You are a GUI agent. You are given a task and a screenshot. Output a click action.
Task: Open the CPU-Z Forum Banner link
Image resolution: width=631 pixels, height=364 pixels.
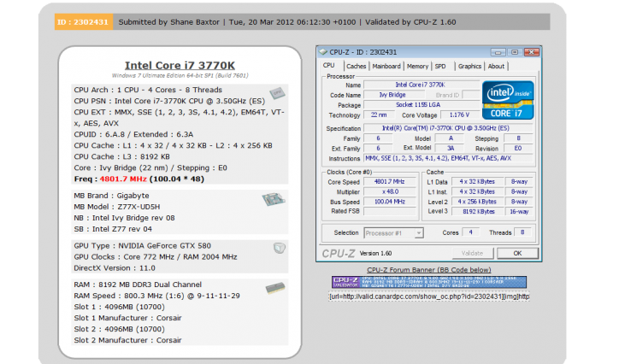tap(428, 270)
